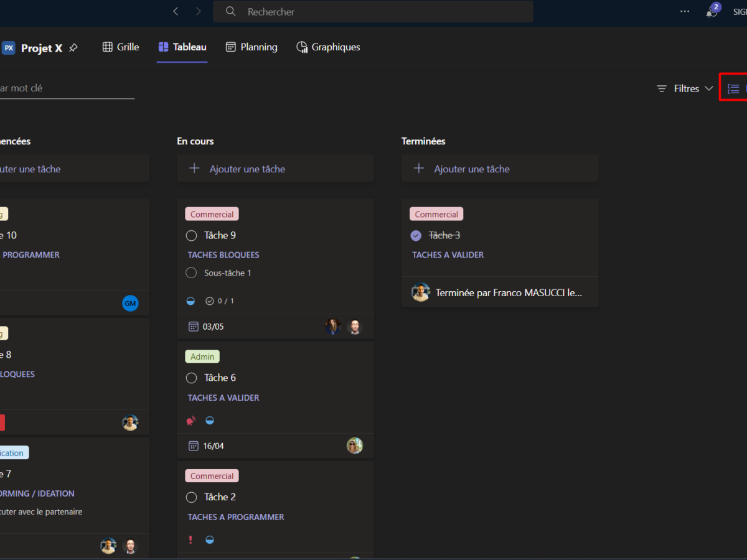The width and height of the screenshot is (747, 560).
Task: Switch to the Grille tab
Action: (121, 47)
